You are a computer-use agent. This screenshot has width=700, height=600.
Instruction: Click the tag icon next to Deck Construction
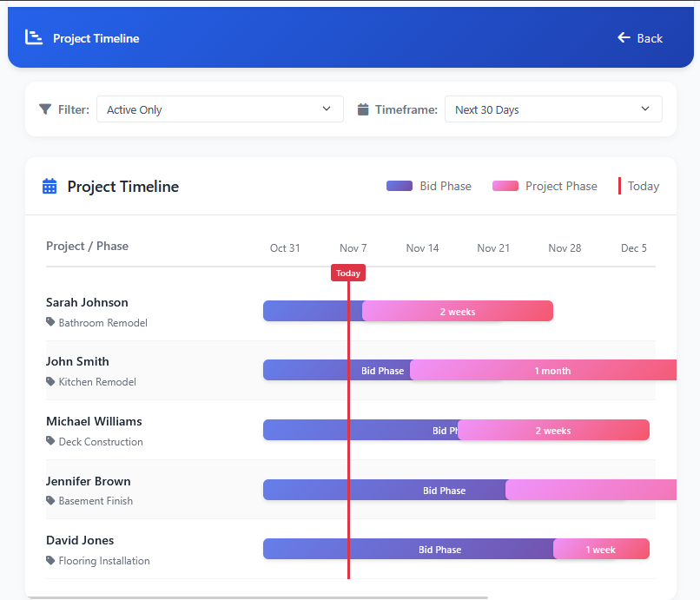tap(50, 441)
